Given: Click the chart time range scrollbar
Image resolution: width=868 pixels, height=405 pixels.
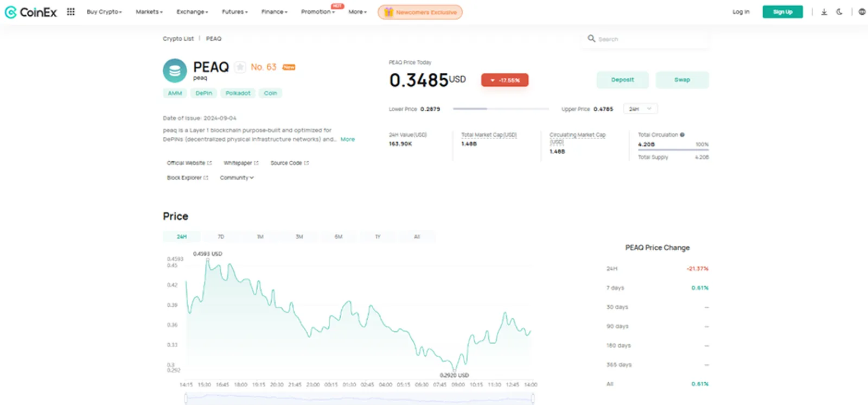Looking at the screenshot, I should (359, 398).
